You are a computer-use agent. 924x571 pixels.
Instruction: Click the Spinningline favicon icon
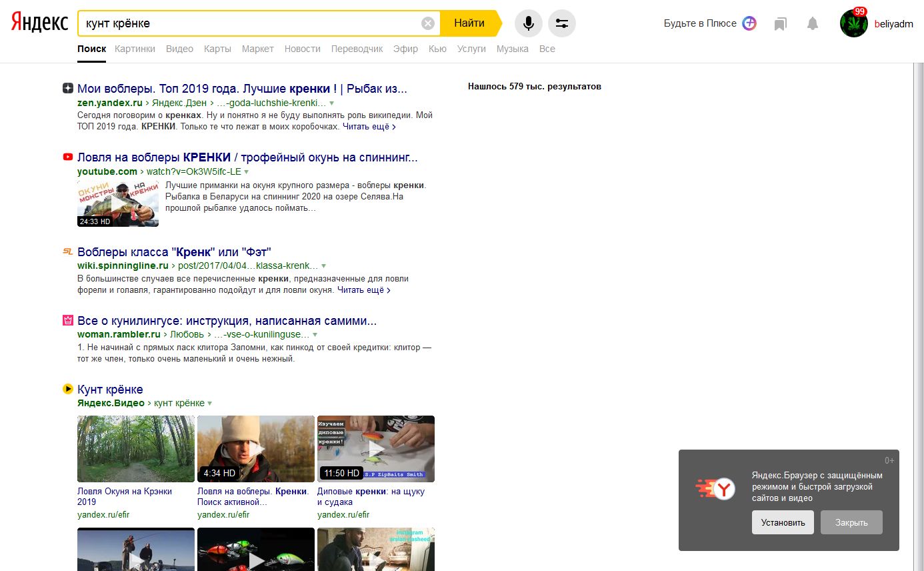[67, 251]
